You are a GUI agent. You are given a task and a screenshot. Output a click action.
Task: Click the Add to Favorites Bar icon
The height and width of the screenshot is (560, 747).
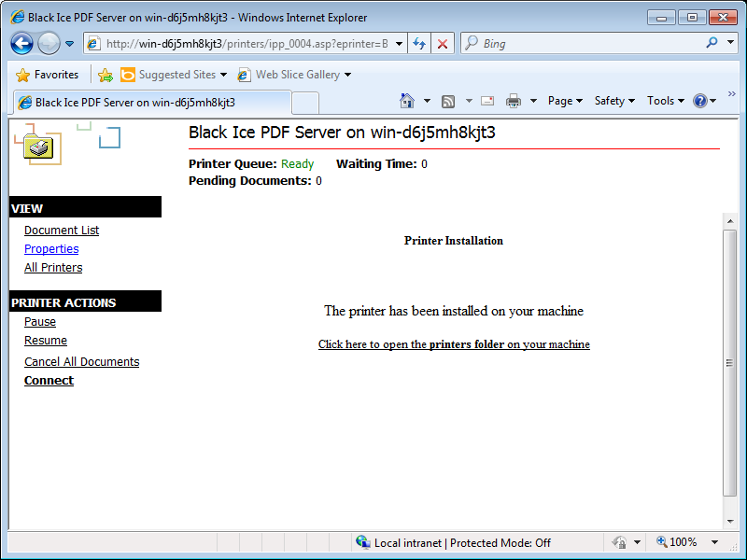coord(106,75)
